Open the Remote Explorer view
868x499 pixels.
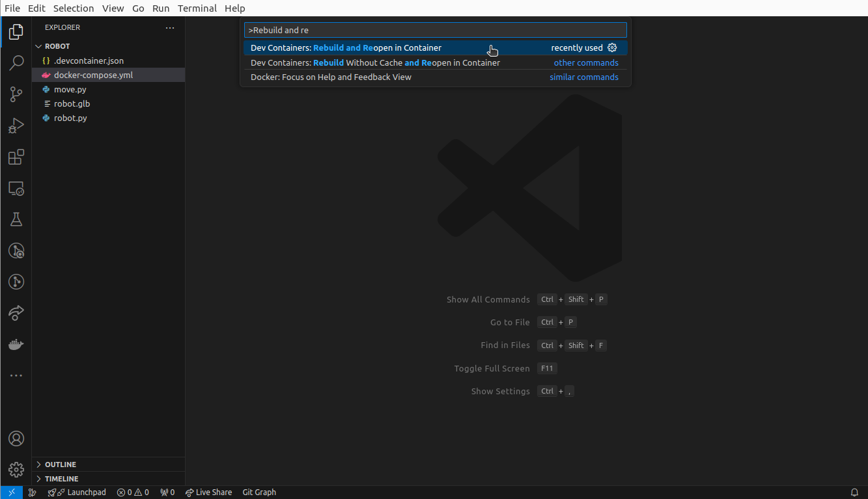tap(16, 188)
